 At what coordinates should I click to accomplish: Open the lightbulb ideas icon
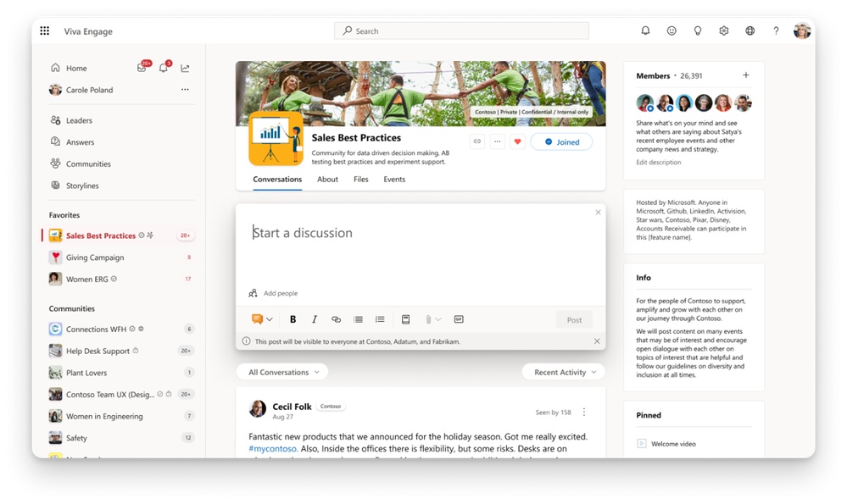(698, 30)
